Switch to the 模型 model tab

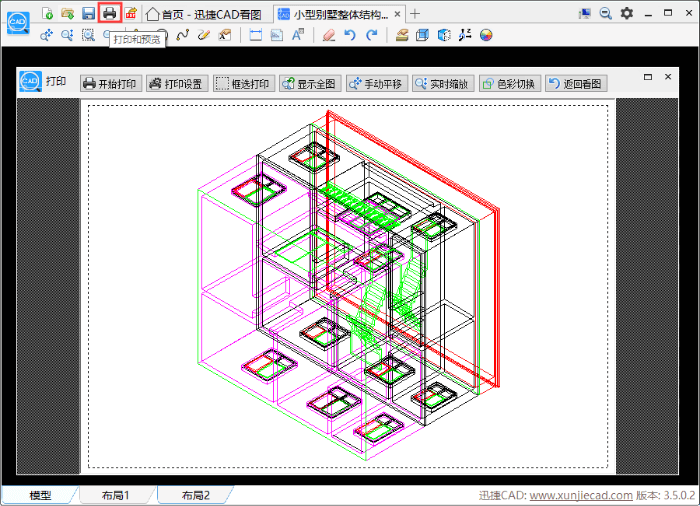[40, 495]
